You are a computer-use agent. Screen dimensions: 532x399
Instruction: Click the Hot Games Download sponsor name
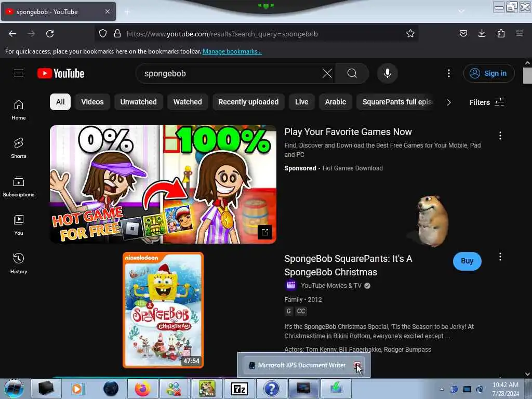coord(353,168)
